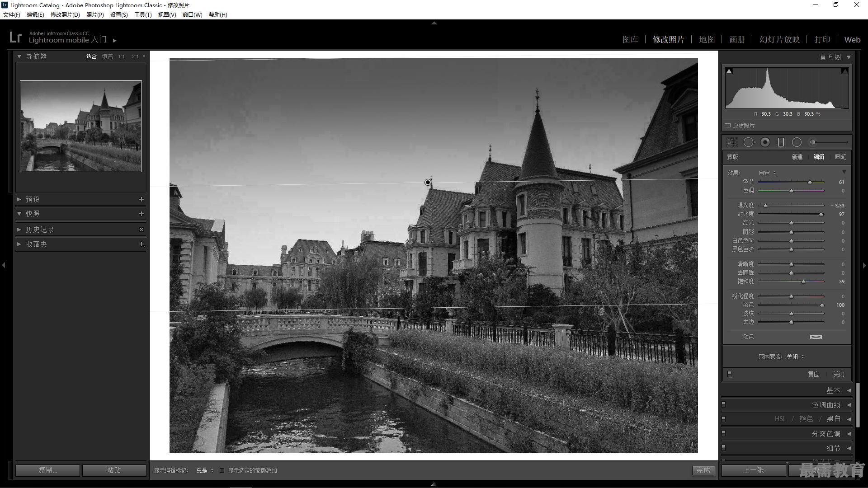
Task: Click the 色温 slider track
Action: [791, 182]
